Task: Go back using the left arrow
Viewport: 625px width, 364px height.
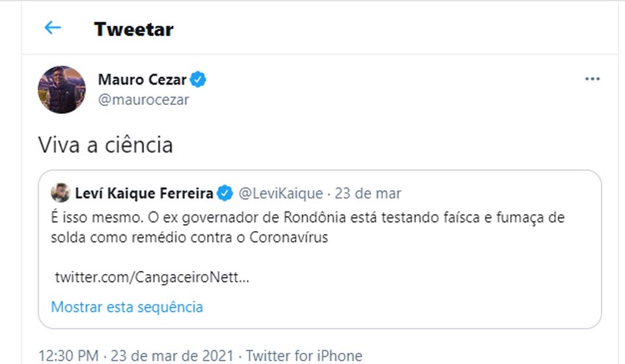Action: point(52,28)
